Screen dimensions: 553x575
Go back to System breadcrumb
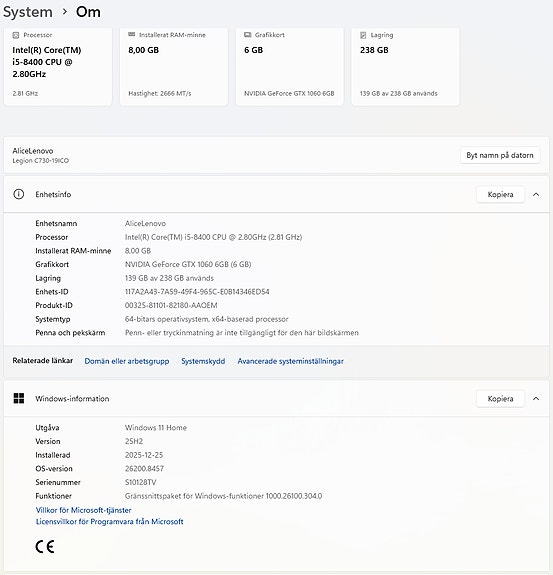click(x=28, y=12)
